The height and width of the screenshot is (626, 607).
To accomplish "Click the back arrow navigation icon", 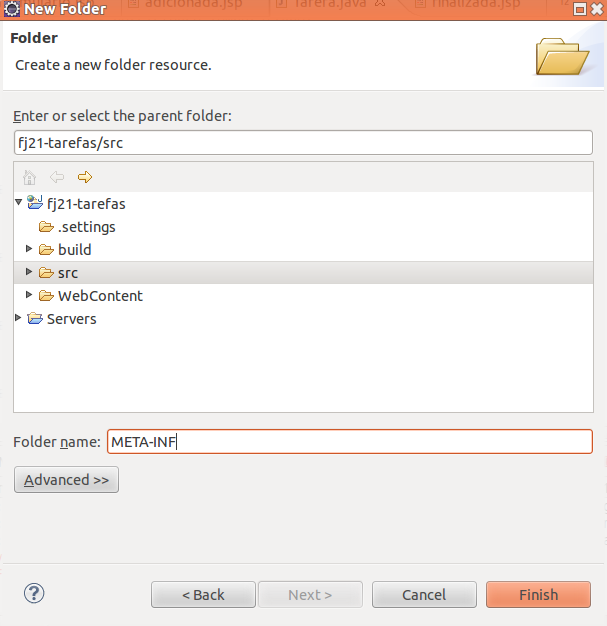I will (x=57, y=177).
